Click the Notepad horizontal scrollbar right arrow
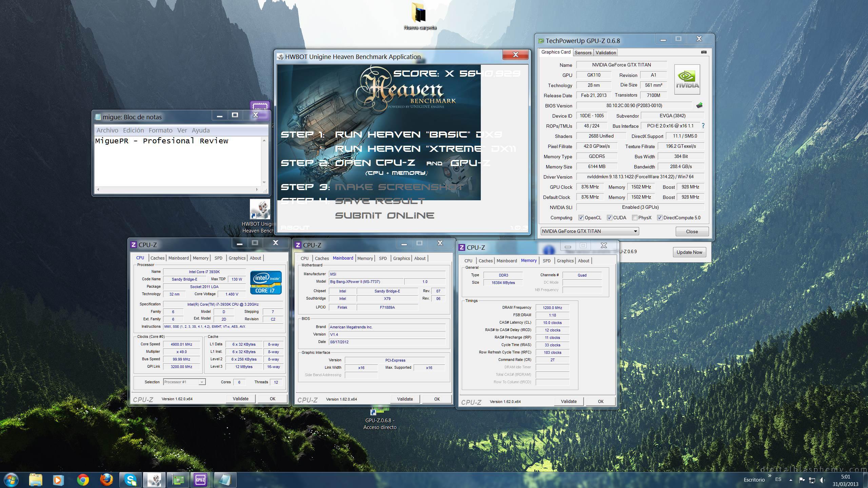 pyautogui.click(x=257, y=189)
